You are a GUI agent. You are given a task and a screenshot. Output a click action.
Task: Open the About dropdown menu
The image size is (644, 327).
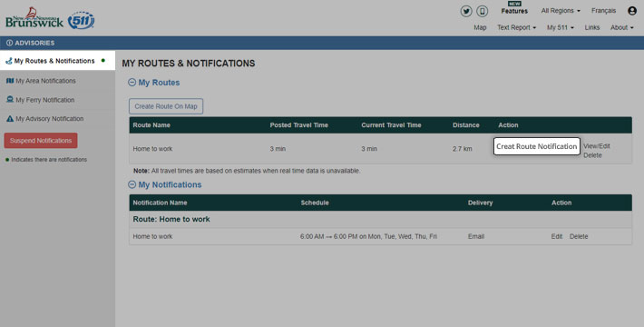[x=622, y=27]
